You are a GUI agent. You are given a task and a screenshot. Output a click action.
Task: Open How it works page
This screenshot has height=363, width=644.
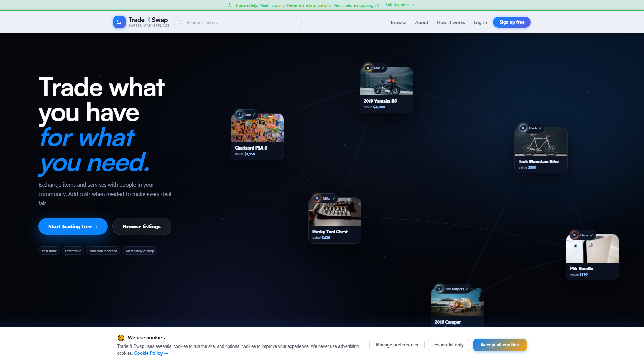pos(451,22)
